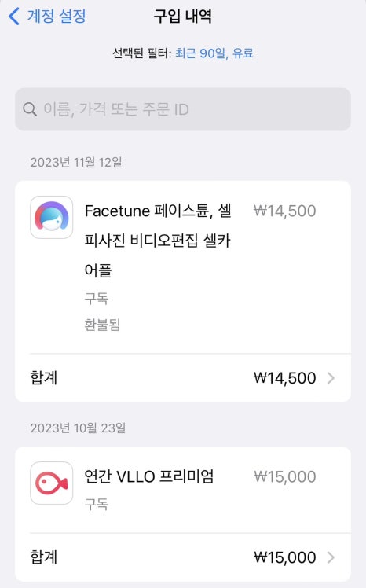Open the Facetune app icon
Image resolution: width=366 pixels, height=588 pixels.
click(52, 217)
